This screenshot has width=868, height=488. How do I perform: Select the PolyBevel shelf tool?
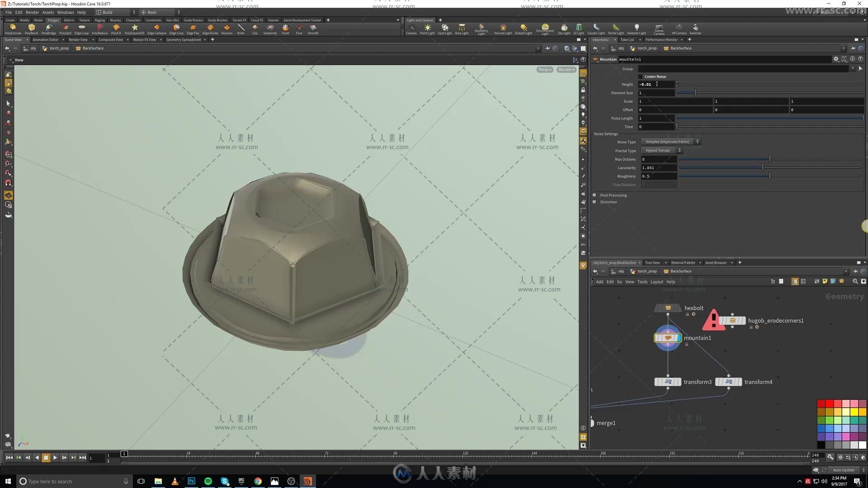pyautogui.click(x=31, y=29)
